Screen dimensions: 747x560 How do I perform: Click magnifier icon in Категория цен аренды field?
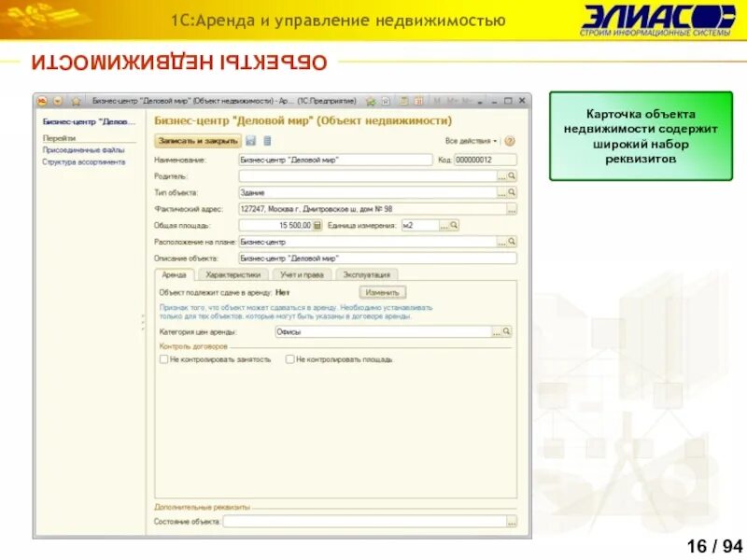click(506, 331)
